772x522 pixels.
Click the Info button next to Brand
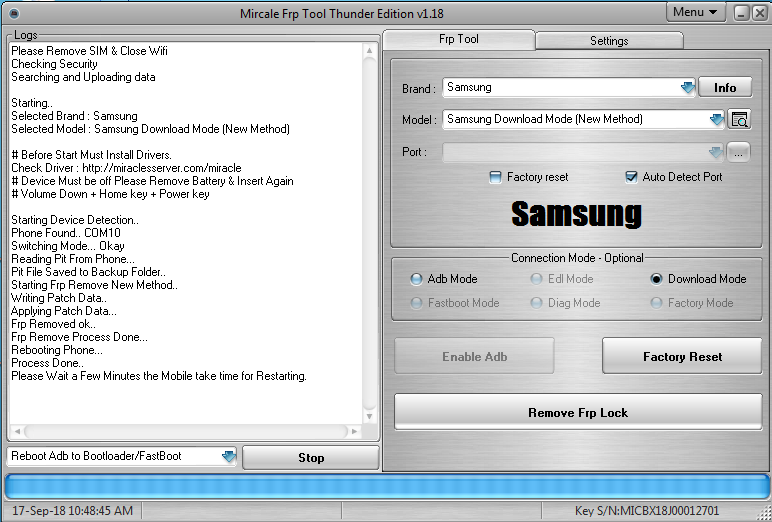tap(725, 88)
